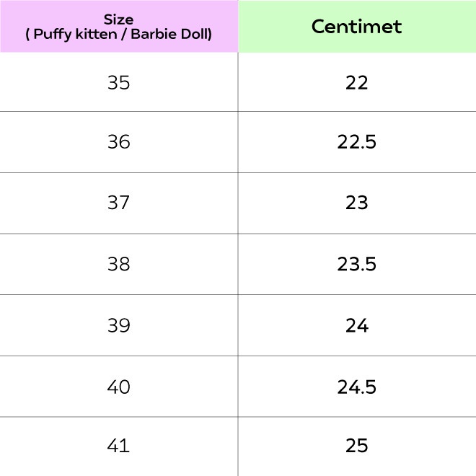Click the 24 centimet value
Image resolution: width=476 pixels, height=476 pixels.
(x=356, y=325)
